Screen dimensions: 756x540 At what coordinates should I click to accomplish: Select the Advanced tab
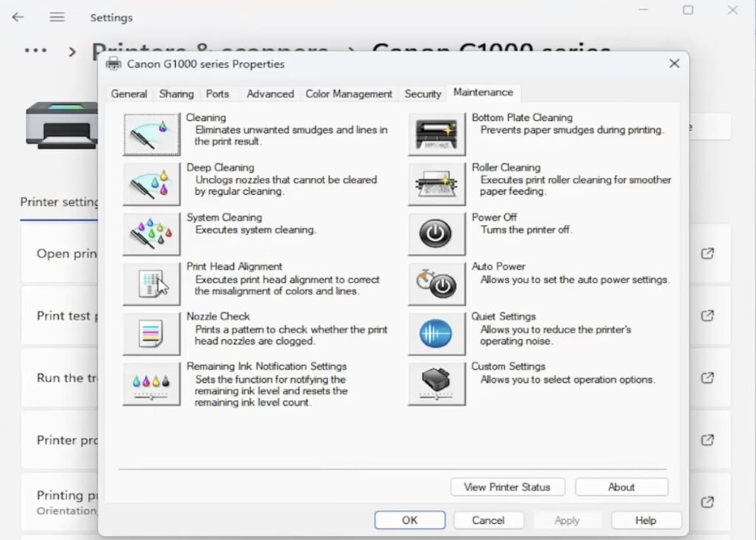click(270, 94)
